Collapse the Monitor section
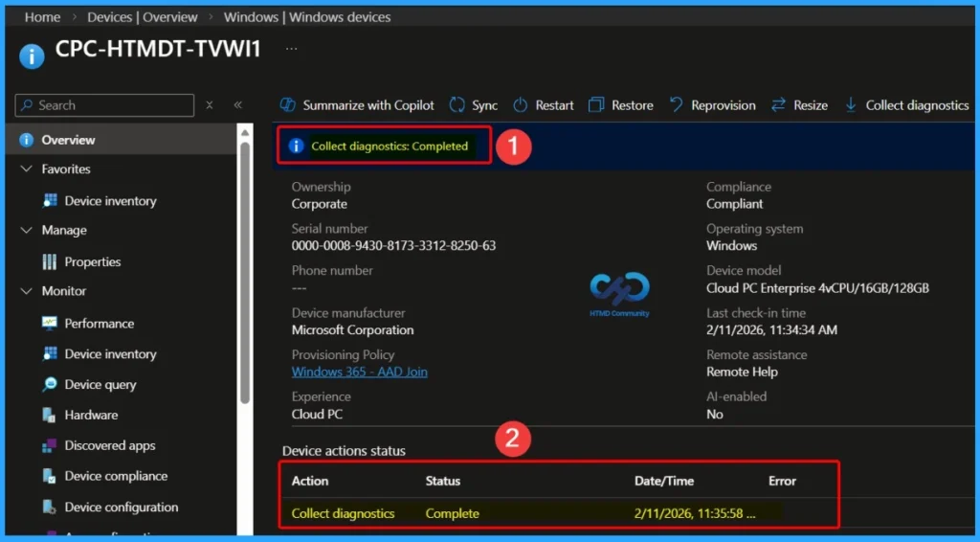The height and width of the screenshot is (542, 980). click(26, 291)
